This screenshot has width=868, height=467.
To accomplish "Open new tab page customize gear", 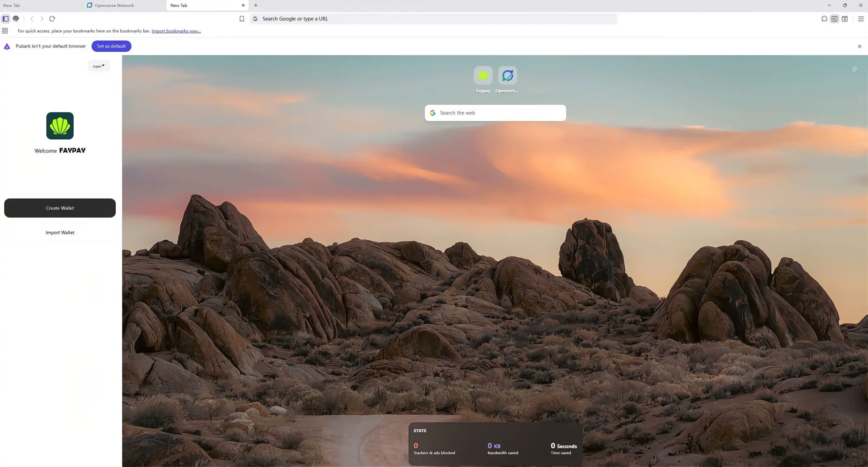I will pyautogui.click(x=854, y=69).
